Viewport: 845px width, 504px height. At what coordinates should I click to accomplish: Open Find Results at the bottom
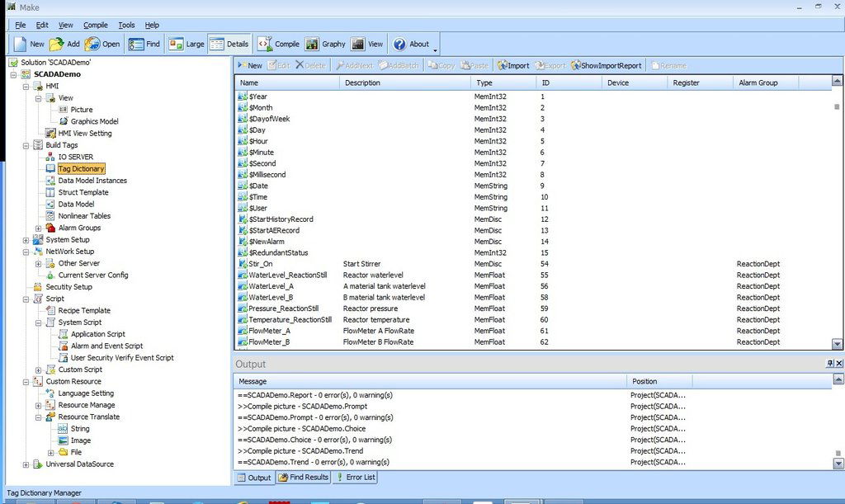pos(303,477)
